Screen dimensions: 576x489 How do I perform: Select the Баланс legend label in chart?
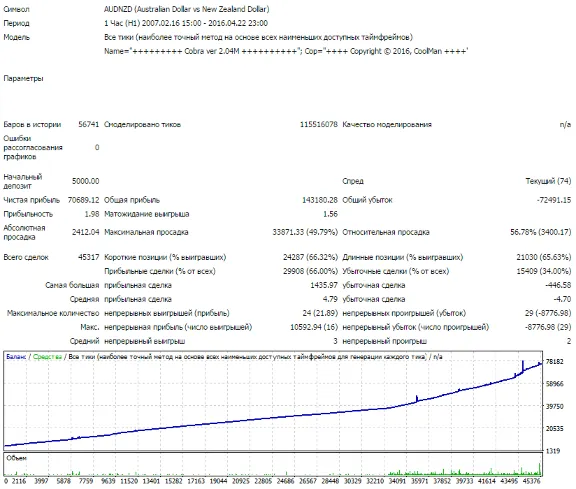coord(16,357)
